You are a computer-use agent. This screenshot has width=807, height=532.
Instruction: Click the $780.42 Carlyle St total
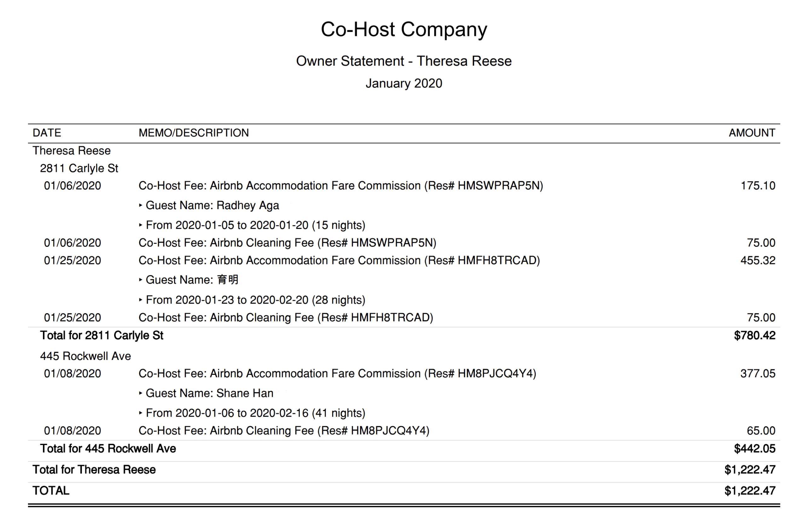coord(754,335)
